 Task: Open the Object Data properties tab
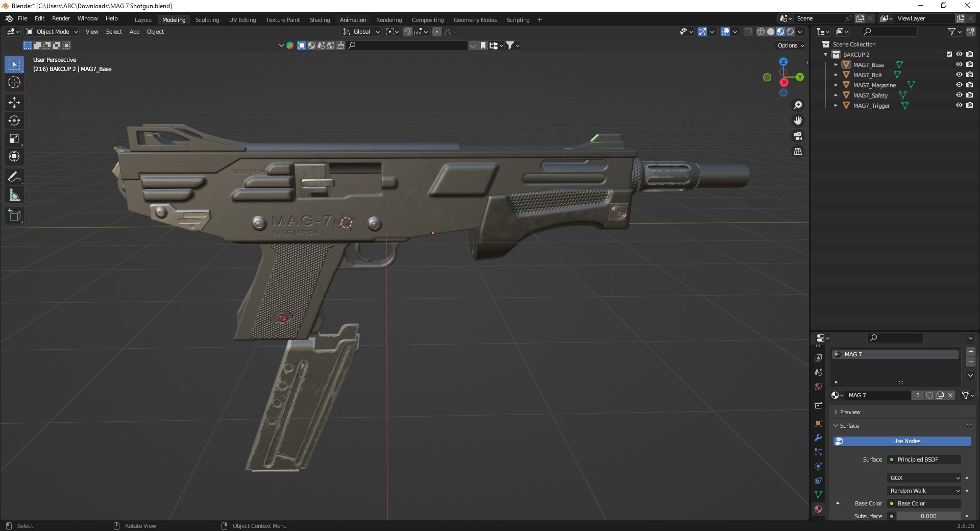click(818, 495)
